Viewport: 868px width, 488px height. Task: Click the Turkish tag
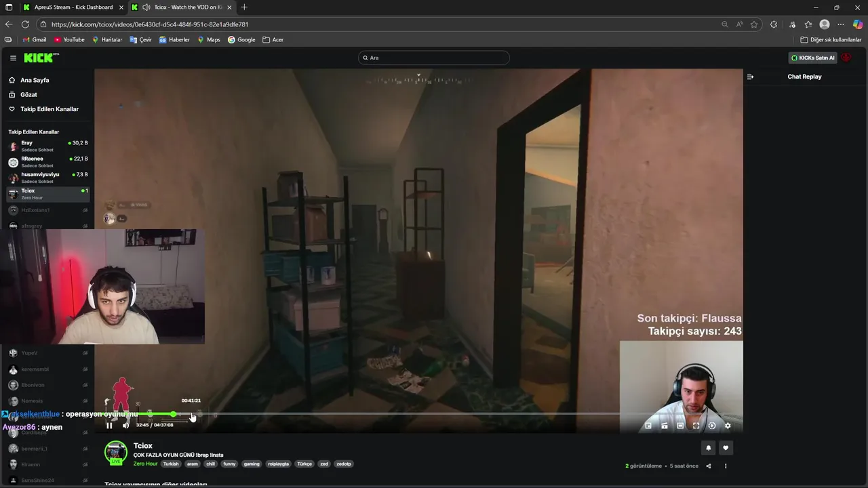[171, 464]
